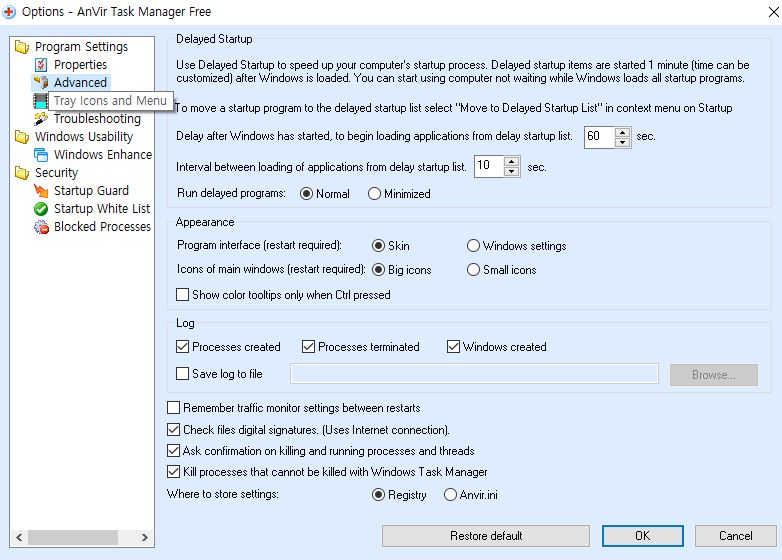Screen dimensions: 782x560
Task: Click the Browse button for log file
Action: [x=714, y=375]
